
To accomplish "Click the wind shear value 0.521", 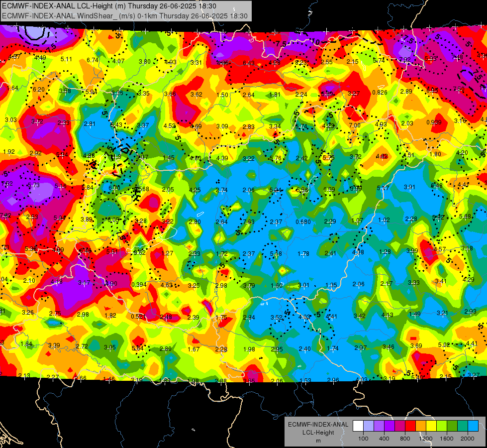I will click(138, 317).
